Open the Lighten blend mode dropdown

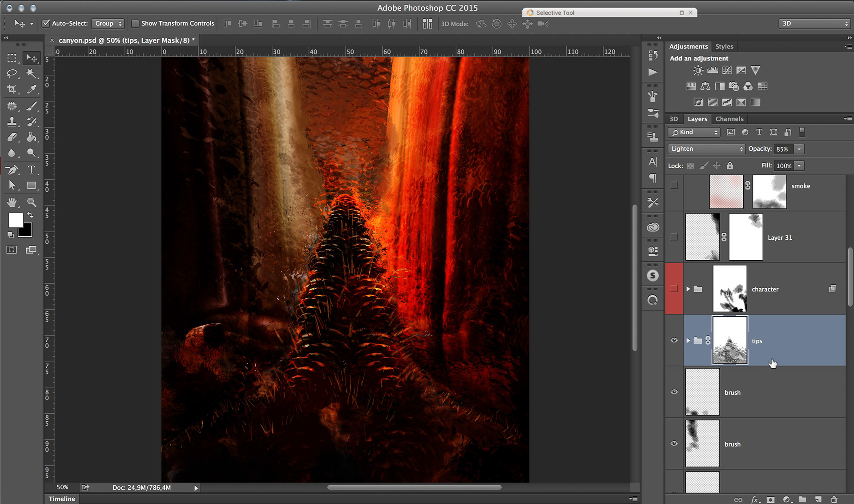pyautogui.click(x=706, y=149)
